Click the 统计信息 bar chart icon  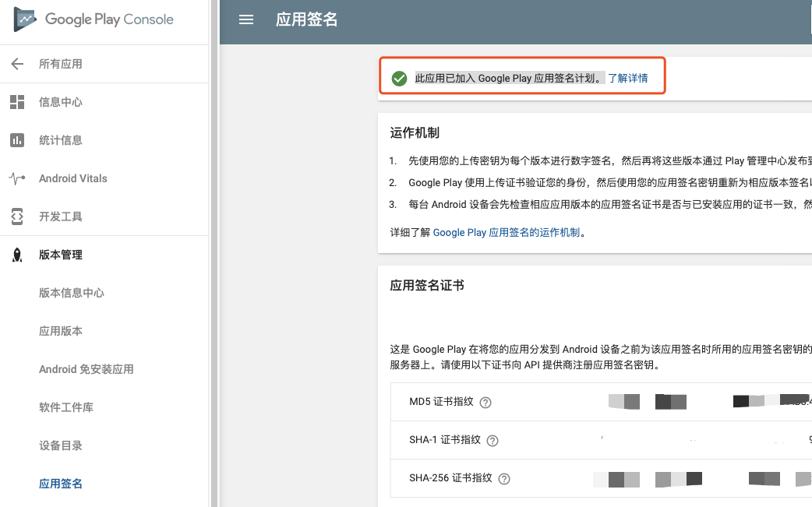[17, 140]
